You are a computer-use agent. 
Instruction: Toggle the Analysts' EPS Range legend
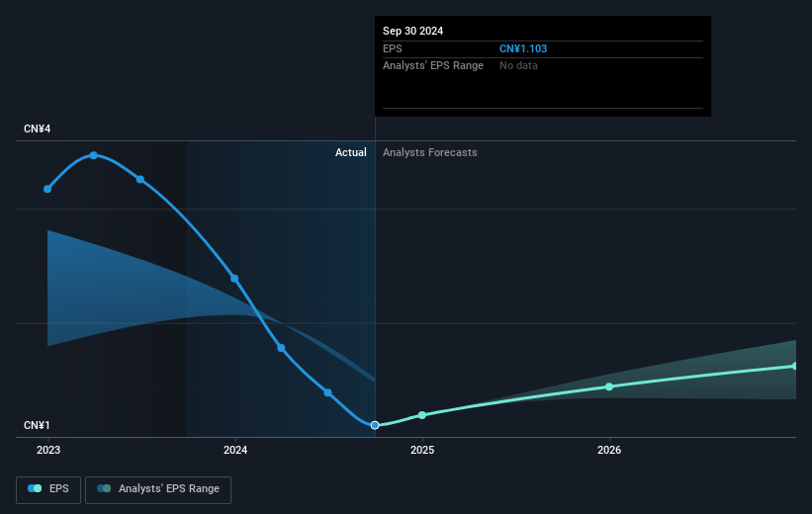pyautogui.click(x=158, y=489)
